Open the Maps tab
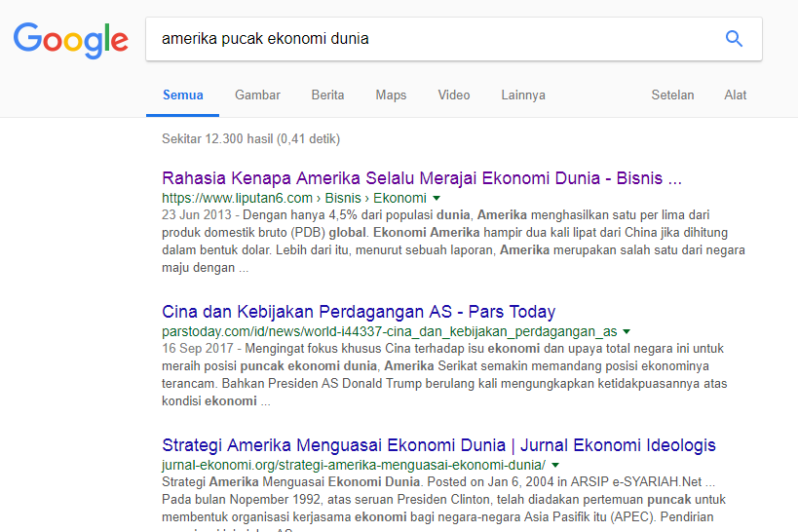Image resolution: width=798 pixels, height=532 pixels. coord(391,95)
